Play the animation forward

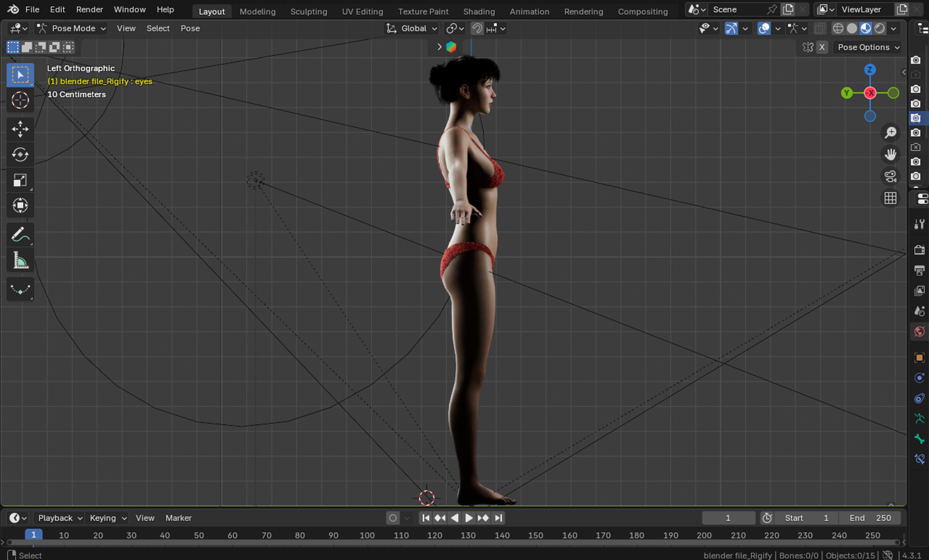[x=469, y=518]
